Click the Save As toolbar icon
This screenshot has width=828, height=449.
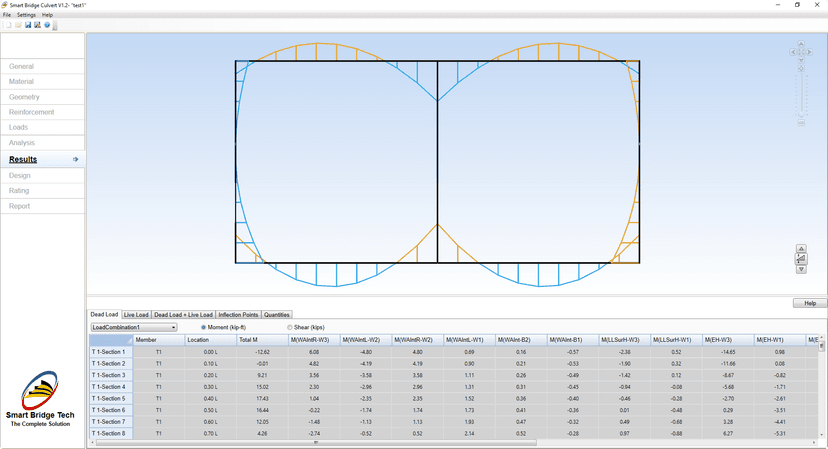(x=38, y=25)
